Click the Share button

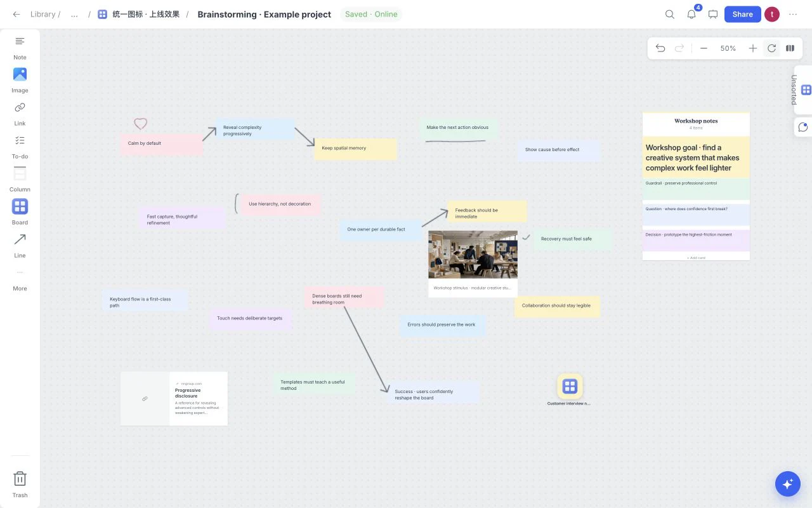pyautogui.click(x=742, y=14)
